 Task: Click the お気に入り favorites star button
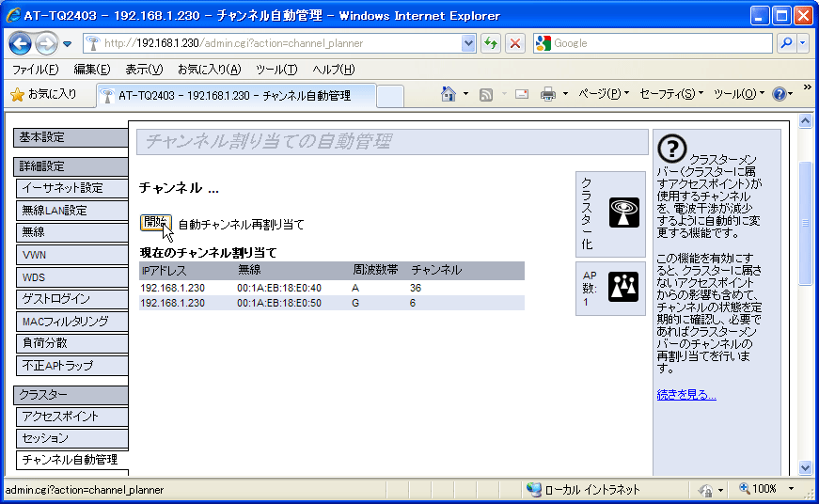coord(43,95)
